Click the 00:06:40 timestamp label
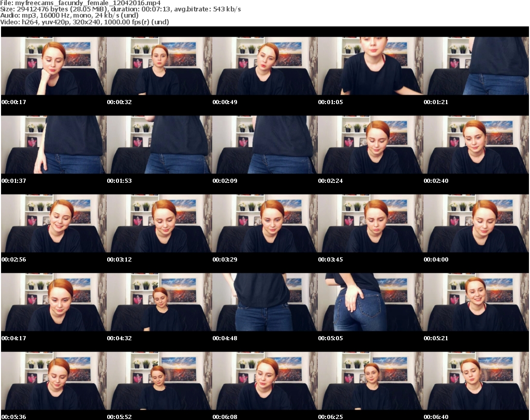 click(436, 417)
